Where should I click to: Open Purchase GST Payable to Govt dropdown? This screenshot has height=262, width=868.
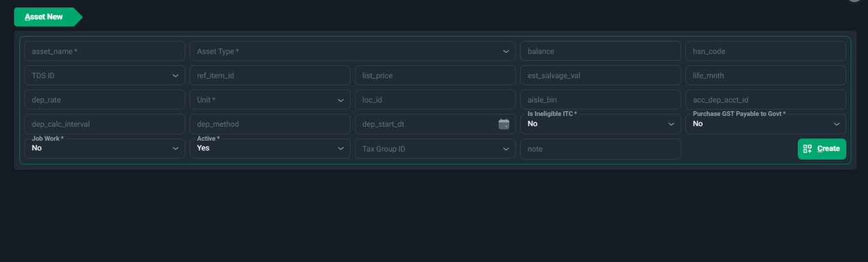[766, 124]
